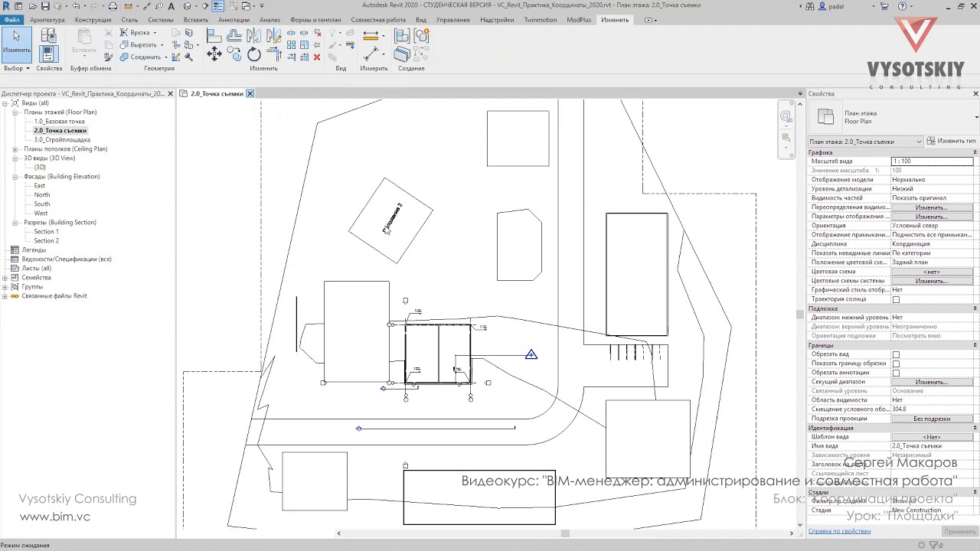Click the Без подрезки button
The width and height of the screenshot is (980, 551).
pyautogui.click(x=932, y=419)
